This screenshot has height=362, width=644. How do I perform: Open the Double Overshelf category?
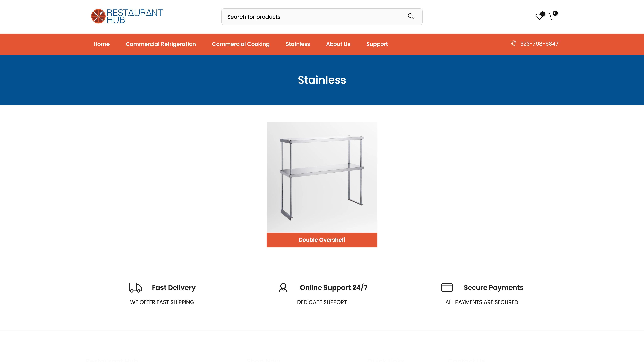(x=322, y=240)
